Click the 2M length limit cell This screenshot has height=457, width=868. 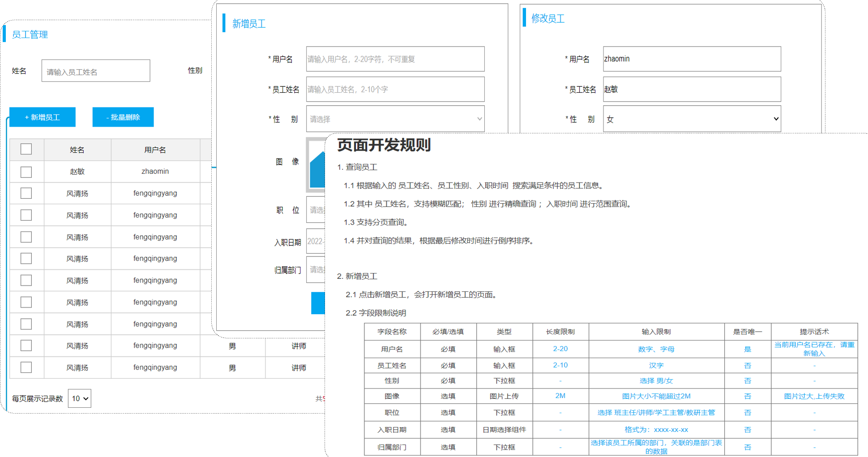[560, 396]
